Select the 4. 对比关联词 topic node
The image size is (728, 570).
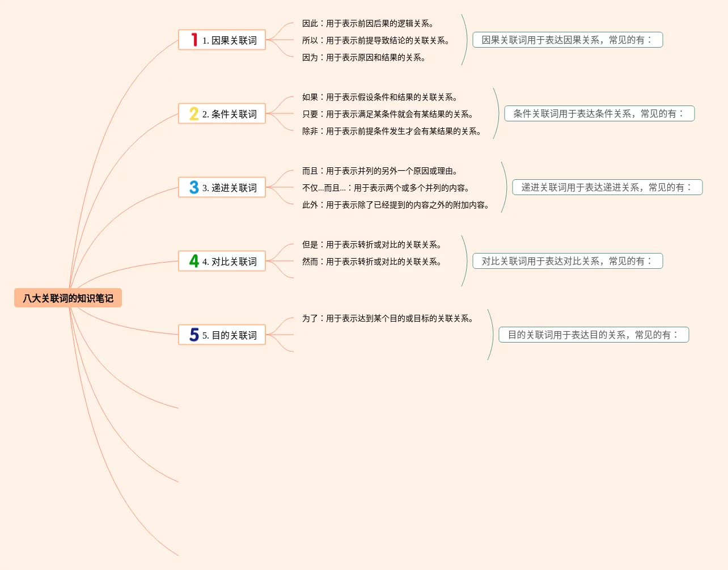[x=229, y=261]
